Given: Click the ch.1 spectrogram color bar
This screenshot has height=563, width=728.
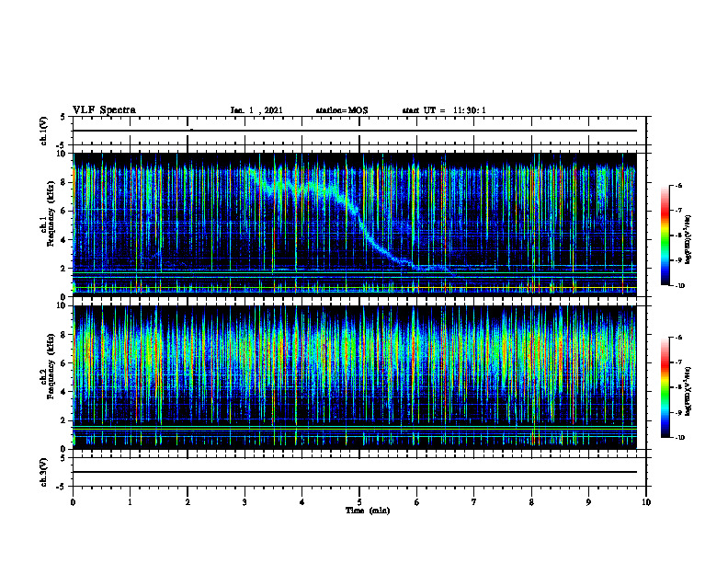Looking at the screenshot, I should click(x=665, y=236).
